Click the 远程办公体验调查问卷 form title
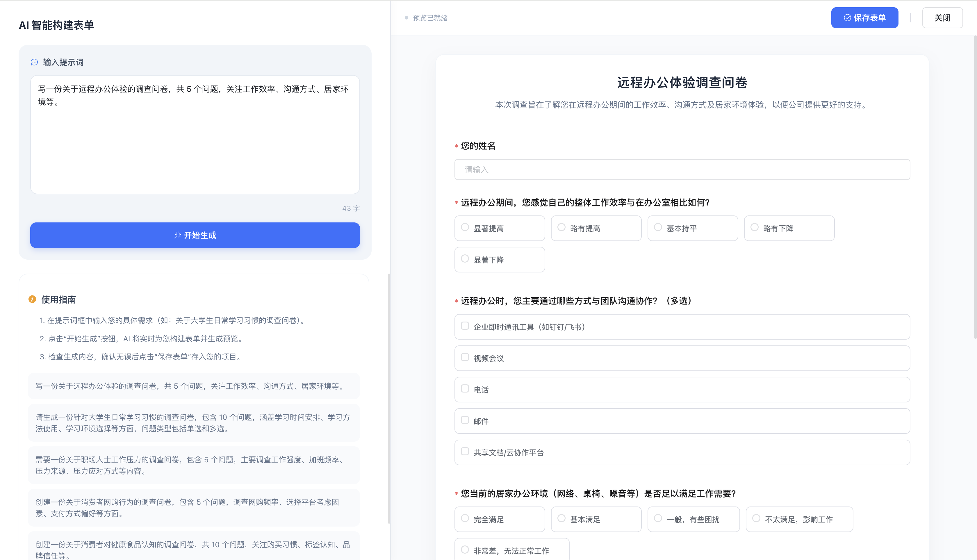 [x=682, y=82]
